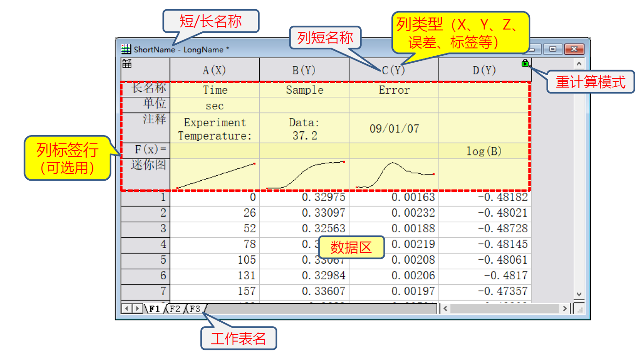Switch to the F2 sheet tab

(x=174, y=308)
